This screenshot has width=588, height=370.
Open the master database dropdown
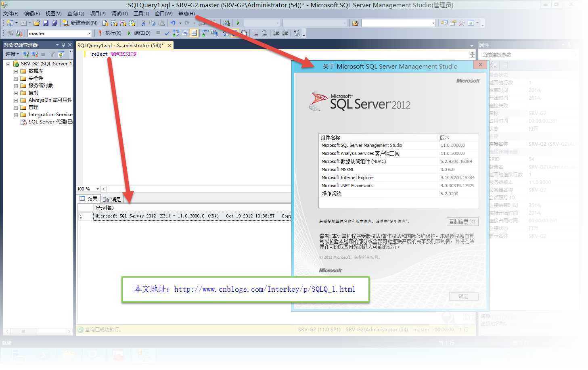pyautogui.click(x=90, y=33)
